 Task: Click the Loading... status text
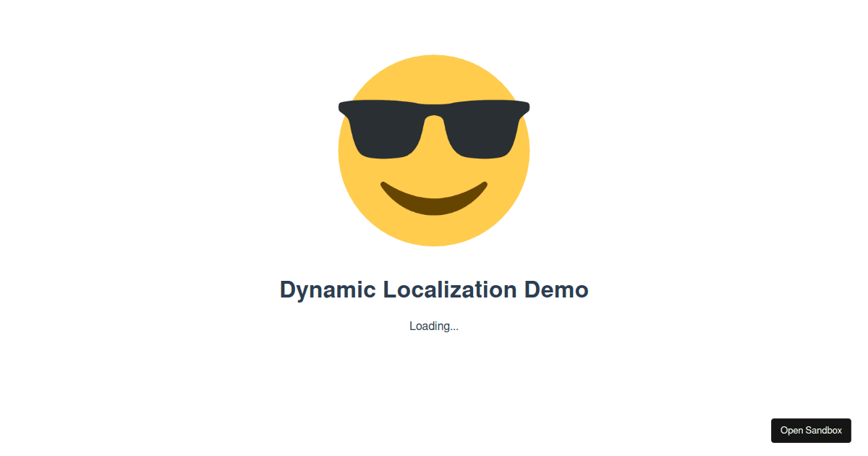coord(434,326)
